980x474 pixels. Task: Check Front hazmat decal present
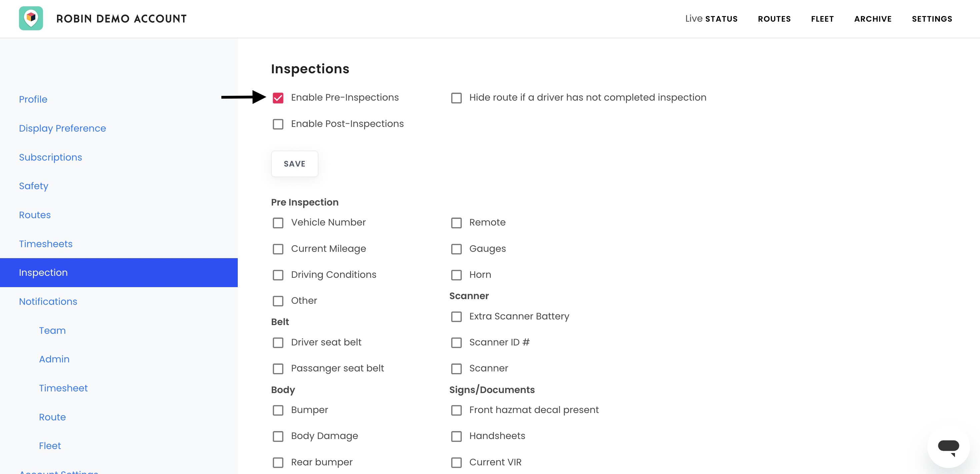[456, 410]
